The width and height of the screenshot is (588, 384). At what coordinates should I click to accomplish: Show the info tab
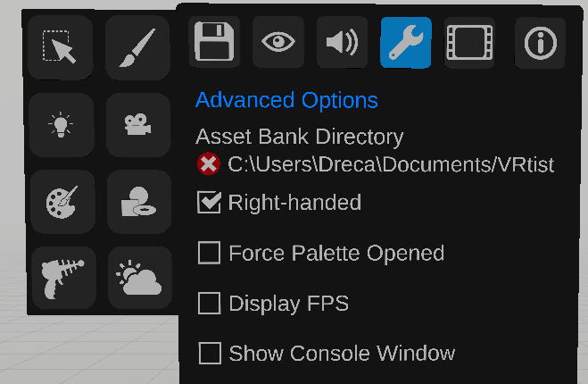[x=540, y=43]
